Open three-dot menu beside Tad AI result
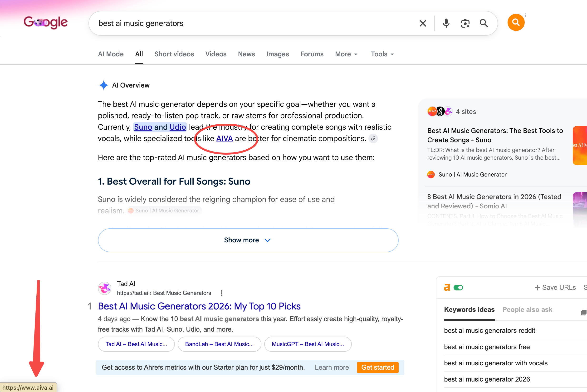587x392 pixels. coord(221,293)
